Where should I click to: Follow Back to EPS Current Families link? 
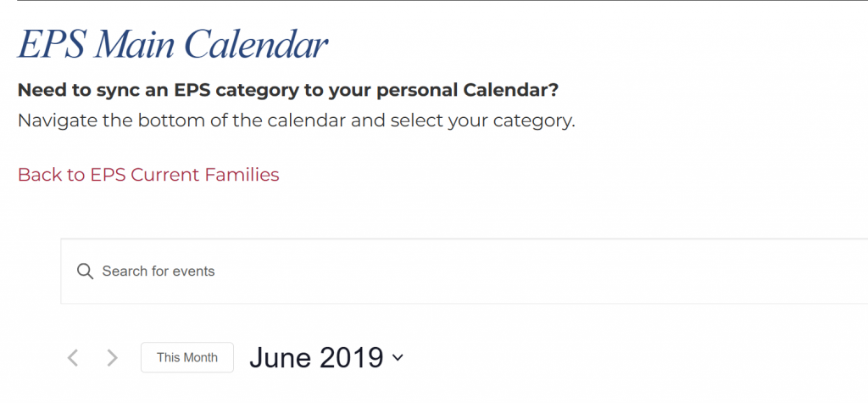pyautogui.click(x=148, y=175)
